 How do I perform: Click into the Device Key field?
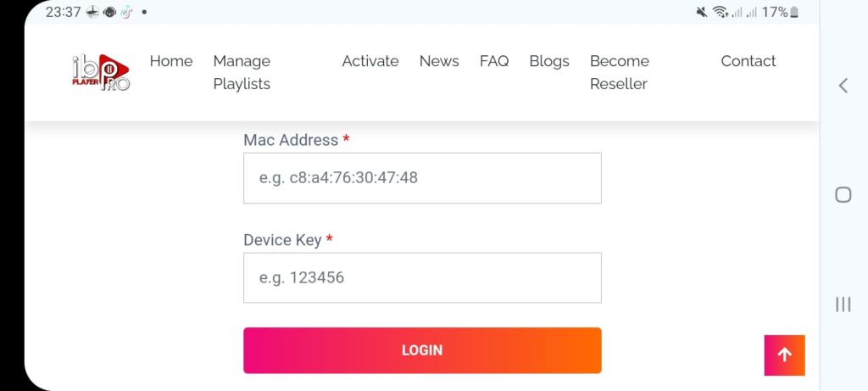[x=422, y=277]
